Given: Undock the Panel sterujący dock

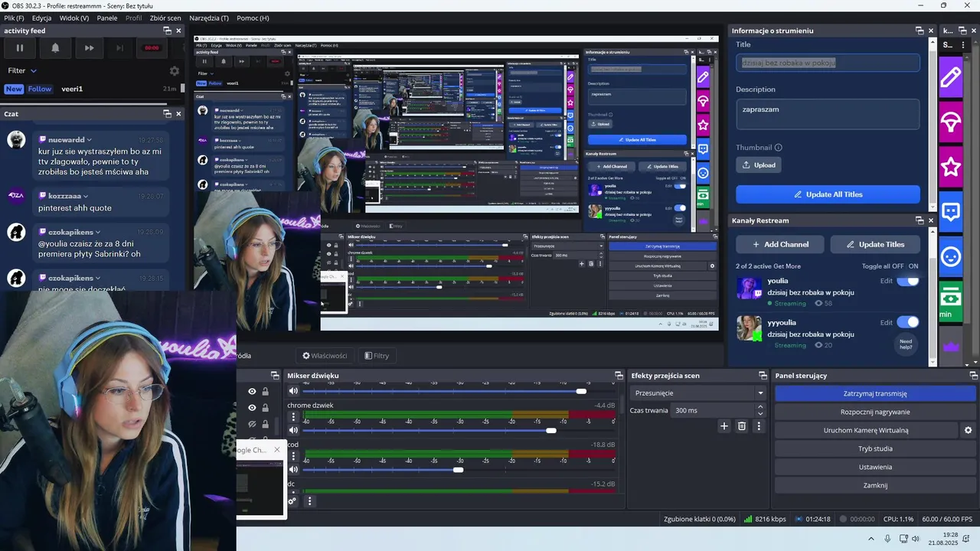Looking at the screenshot, I should [x=974, y=376].
